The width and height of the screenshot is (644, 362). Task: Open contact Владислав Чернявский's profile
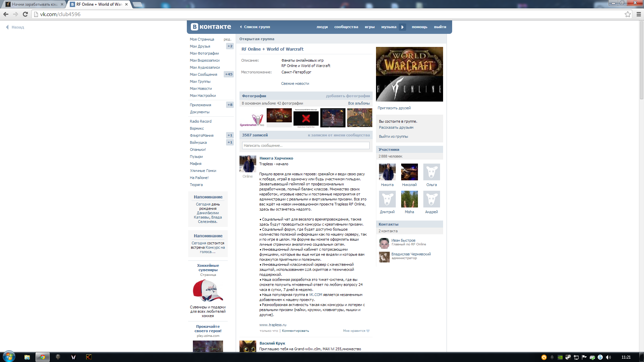(411, 254)
